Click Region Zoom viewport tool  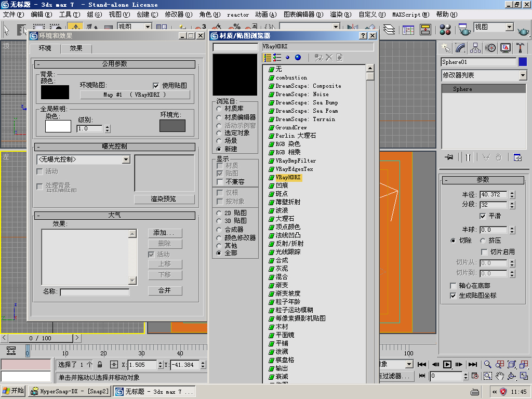click(x=487, y=376)
